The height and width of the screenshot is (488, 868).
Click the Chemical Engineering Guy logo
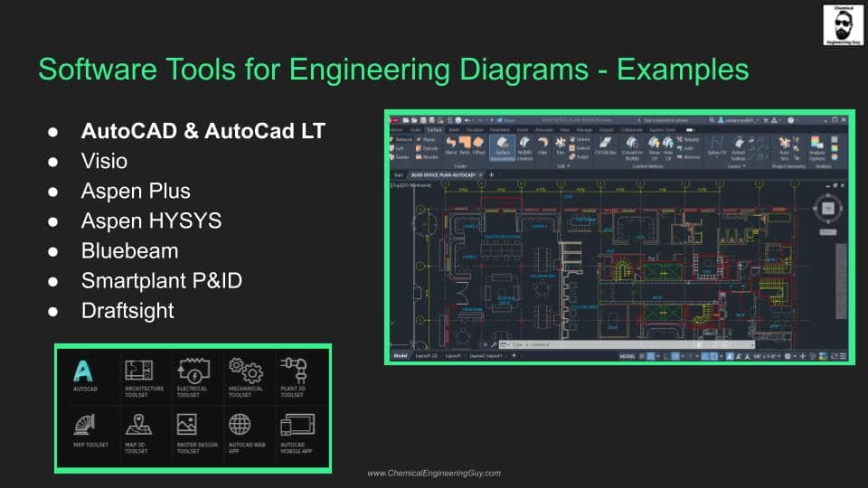843,25
